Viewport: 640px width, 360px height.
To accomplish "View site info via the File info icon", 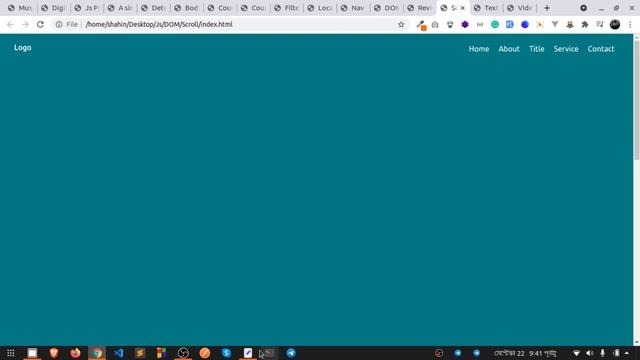I will [x=59, y=24].
